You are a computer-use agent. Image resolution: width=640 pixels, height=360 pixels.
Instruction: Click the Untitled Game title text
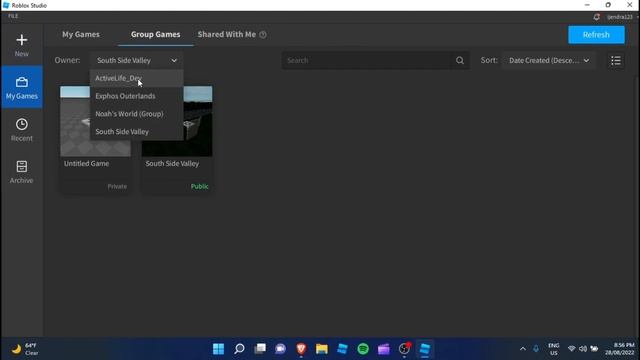pos(87,164)
